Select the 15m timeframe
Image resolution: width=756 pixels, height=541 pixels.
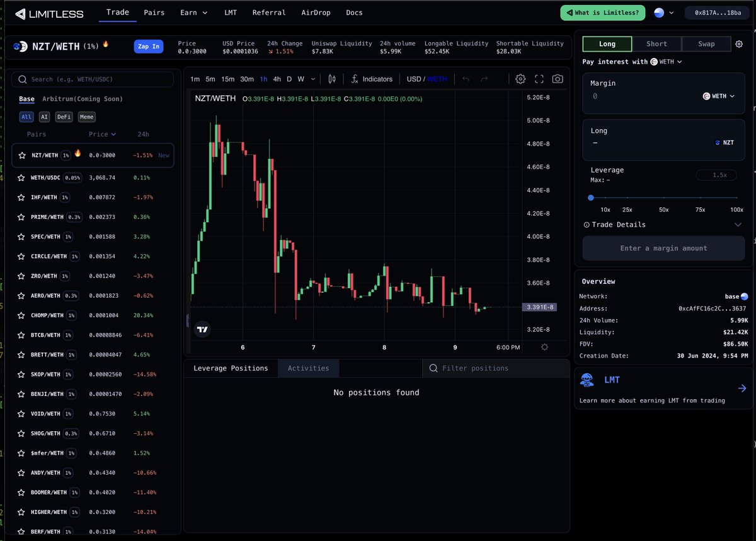pyautogui.click(x=227, y=79)
